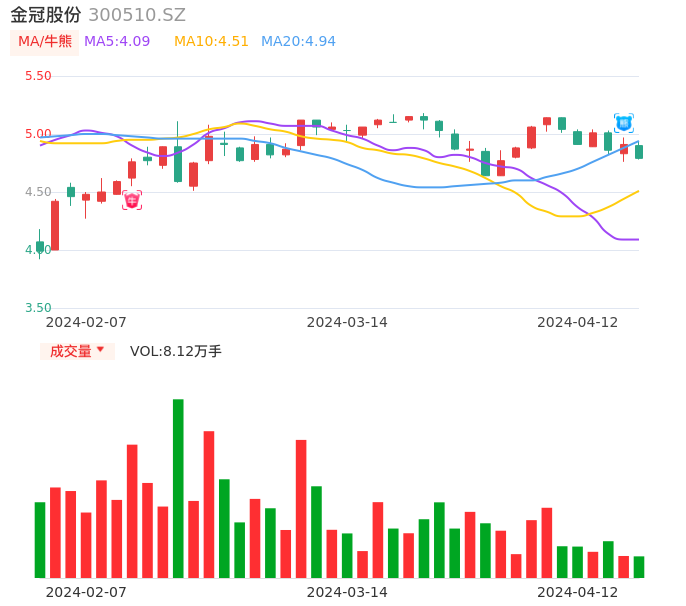The width and height of the screenshot is (686, 606).
Task: Click the 2024-03-14 date on price axis
Action: pos(347,322)
